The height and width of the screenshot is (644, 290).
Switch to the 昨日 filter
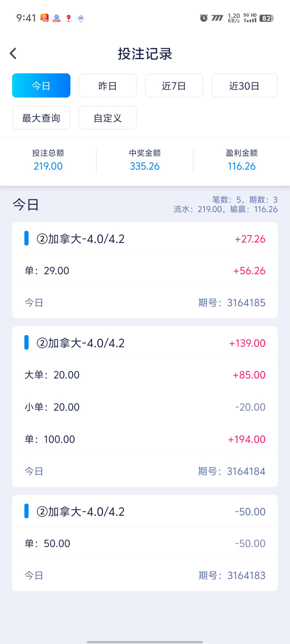tap(108, 86)
